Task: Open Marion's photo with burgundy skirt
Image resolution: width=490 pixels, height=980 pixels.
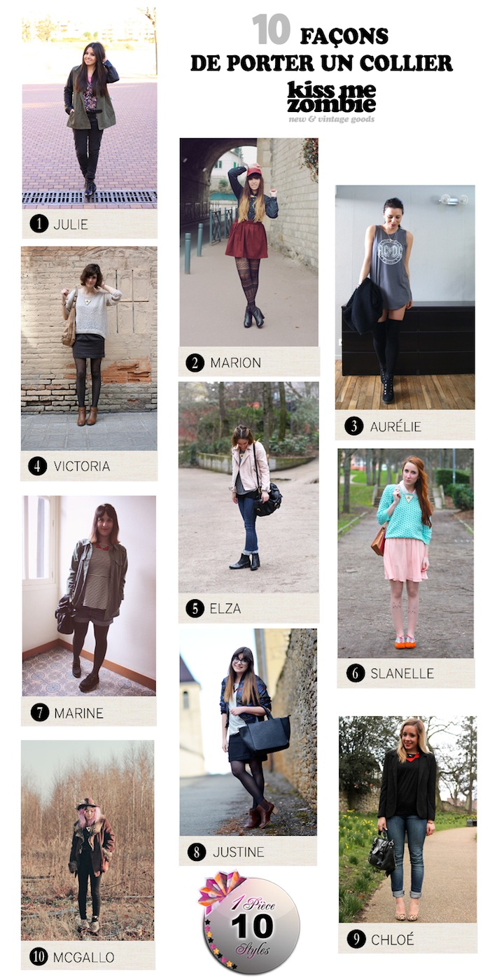Action: [x=249, y=241]
